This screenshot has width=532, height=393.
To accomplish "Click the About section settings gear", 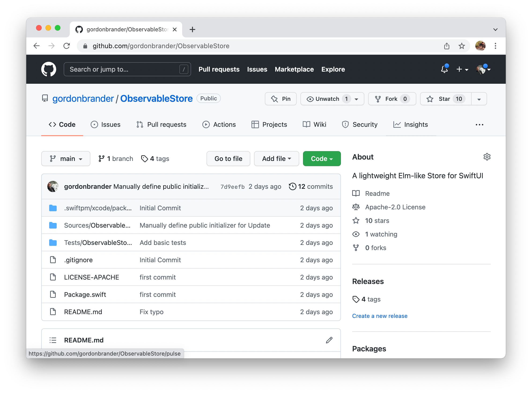I will pyautogui.click(x=487, y=157).
